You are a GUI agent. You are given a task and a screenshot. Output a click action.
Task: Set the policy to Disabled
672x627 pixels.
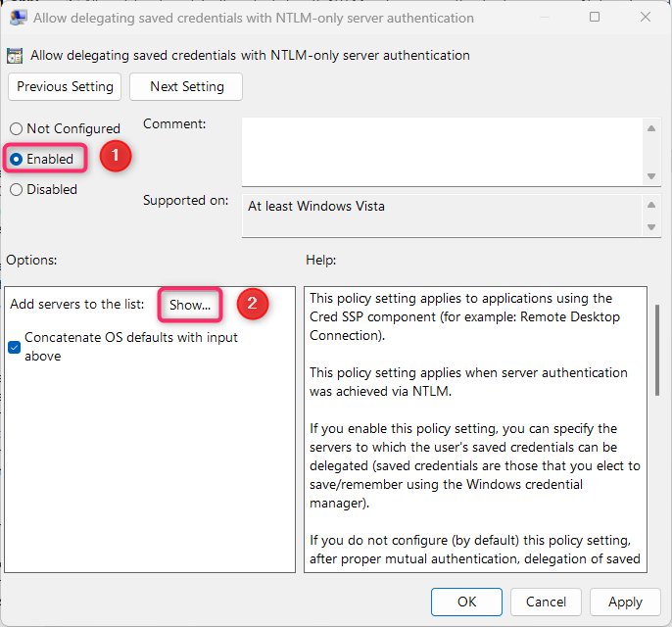click(x=16, y=189)
